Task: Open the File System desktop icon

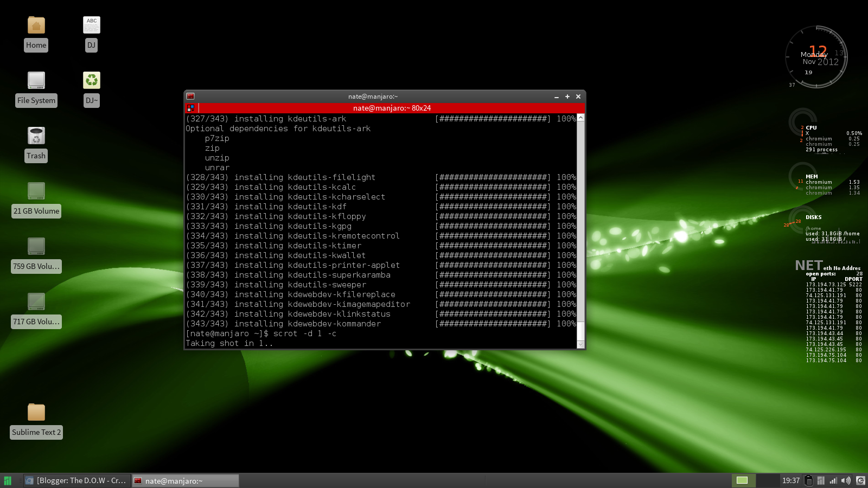Action: [x=36, y=80]
